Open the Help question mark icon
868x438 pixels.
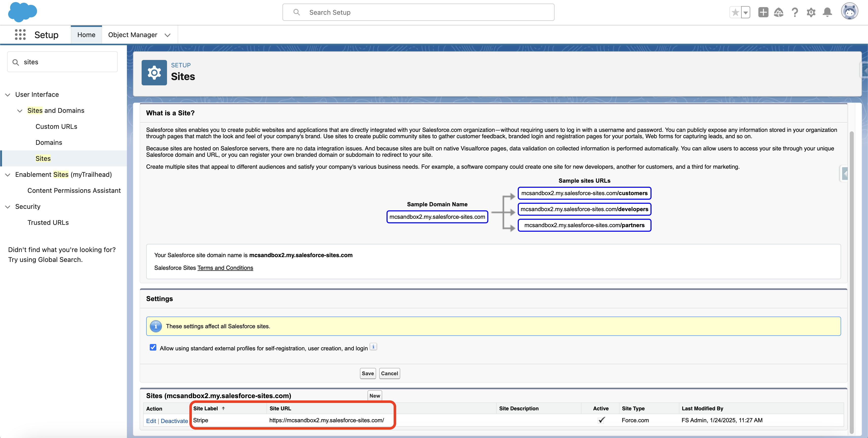[x=795, y=12]
